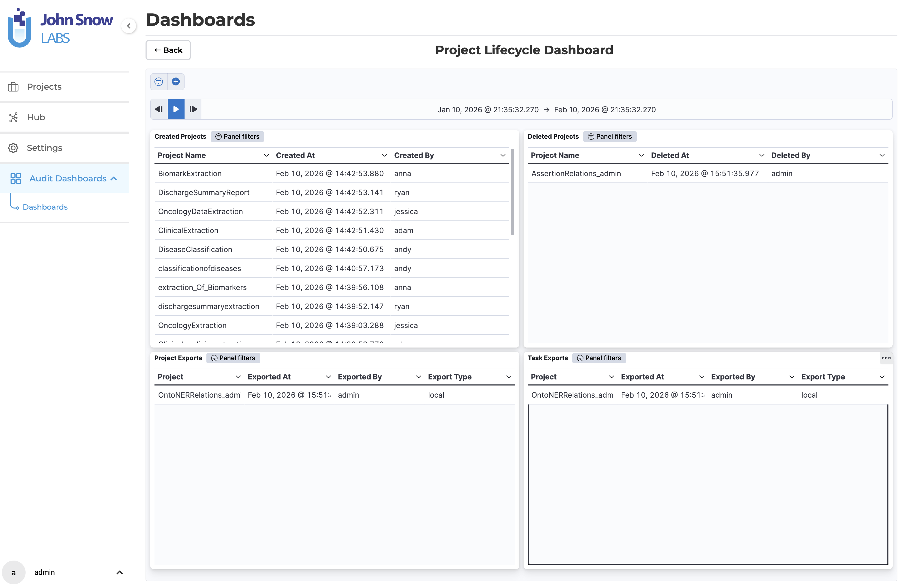
Task: Click the blue plus icon to add a filter
Action: pos(176,81)
